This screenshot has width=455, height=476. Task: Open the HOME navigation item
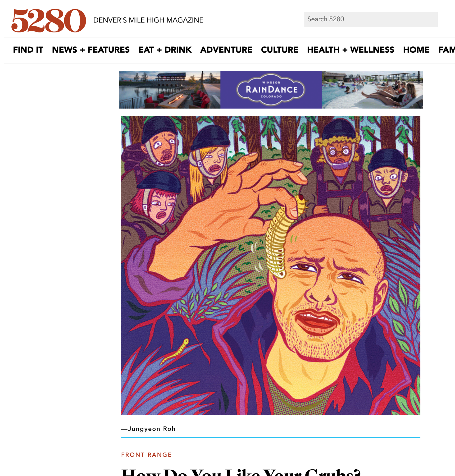(416, 50)
